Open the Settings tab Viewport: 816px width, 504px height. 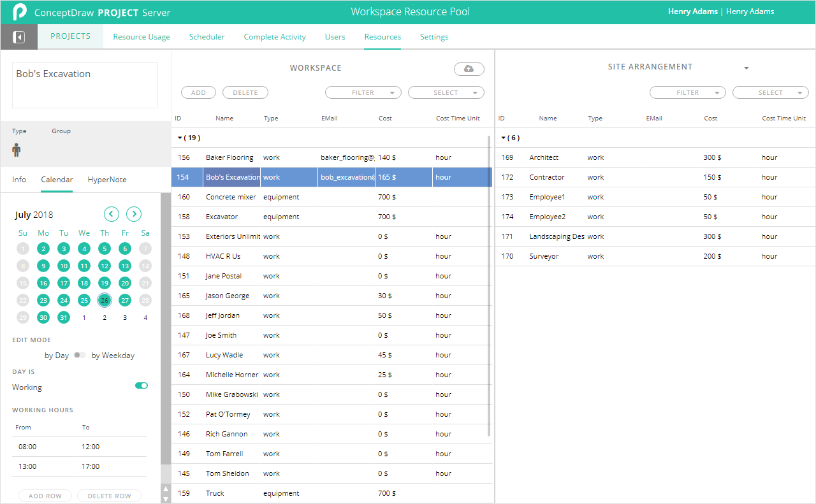coord(434,37)
